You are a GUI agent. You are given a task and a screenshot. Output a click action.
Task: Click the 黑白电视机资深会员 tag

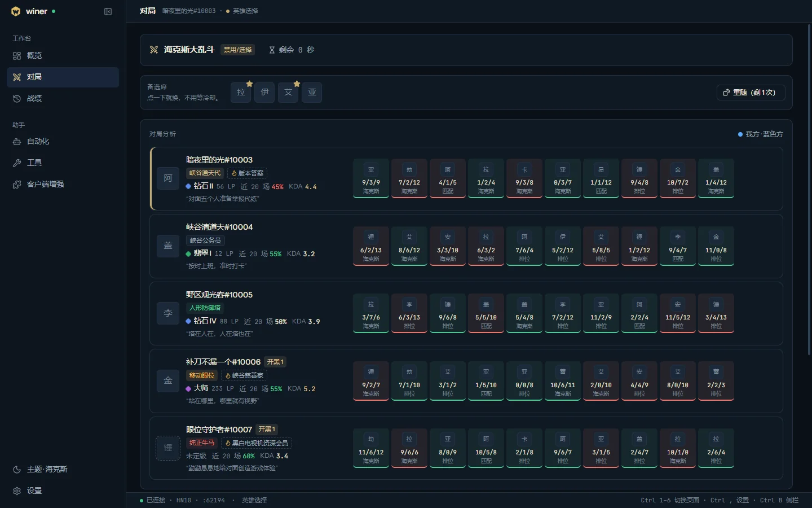click(256, 443)
